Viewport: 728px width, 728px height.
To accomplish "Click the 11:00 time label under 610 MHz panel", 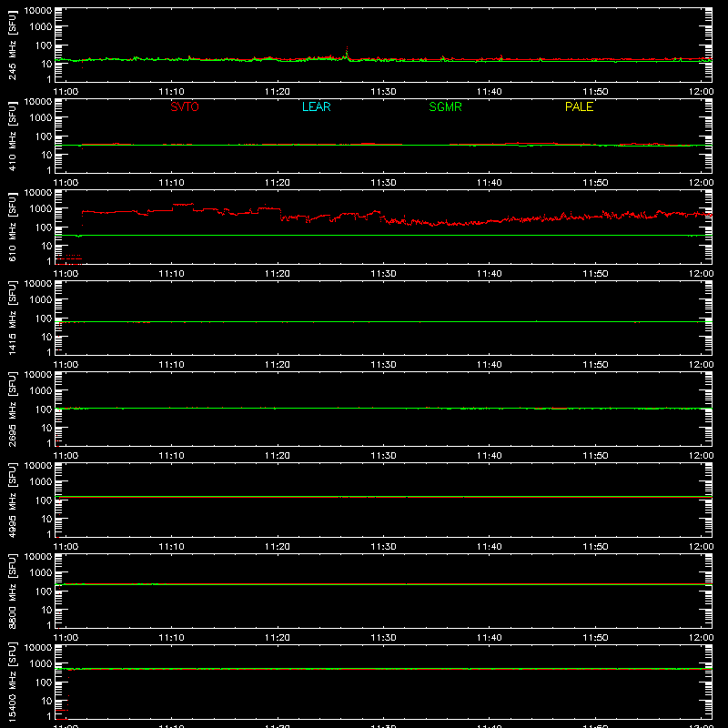I will pos(66,274).
